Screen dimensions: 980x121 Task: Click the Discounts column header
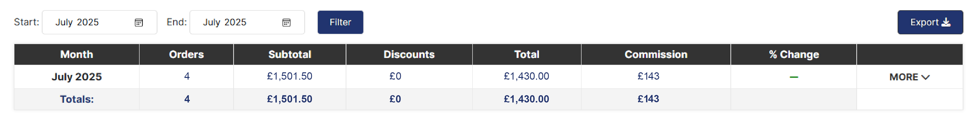click(409, 55)
